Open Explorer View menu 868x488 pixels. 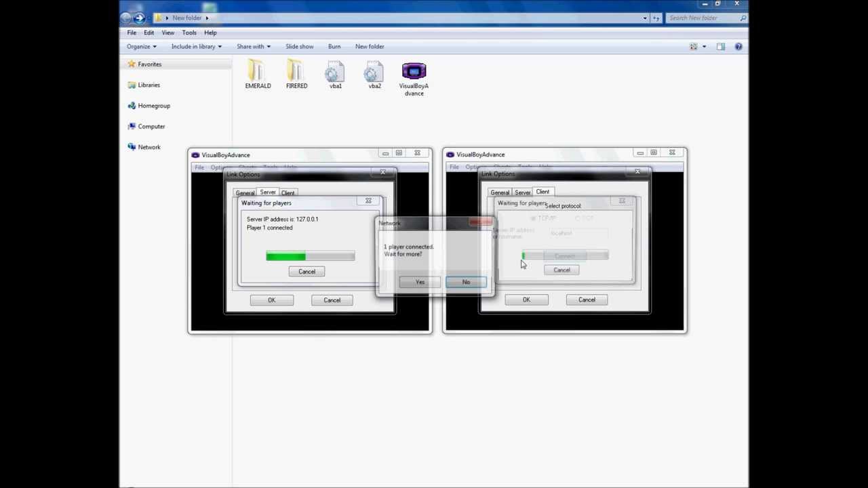[x=167, y=33]
